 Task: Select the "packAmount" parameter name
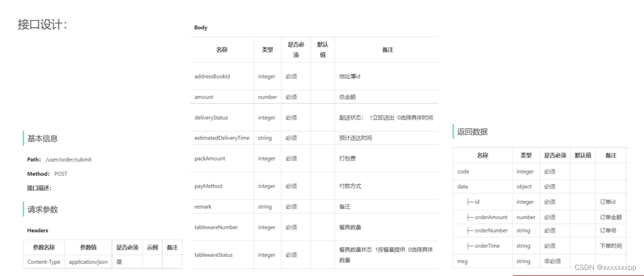(209, 159)
